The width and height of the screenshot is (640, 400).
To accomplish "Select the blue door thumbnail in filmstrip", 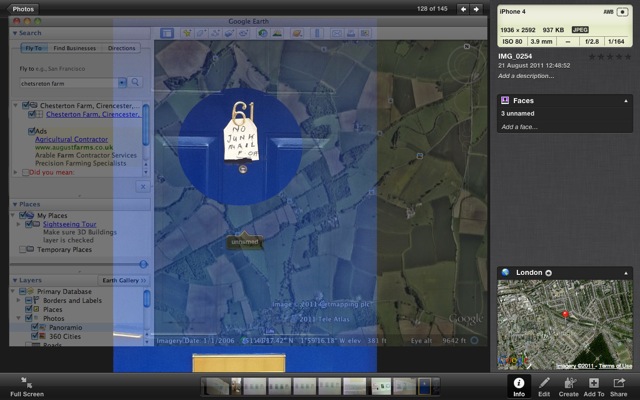I will (x=424, y=386).
